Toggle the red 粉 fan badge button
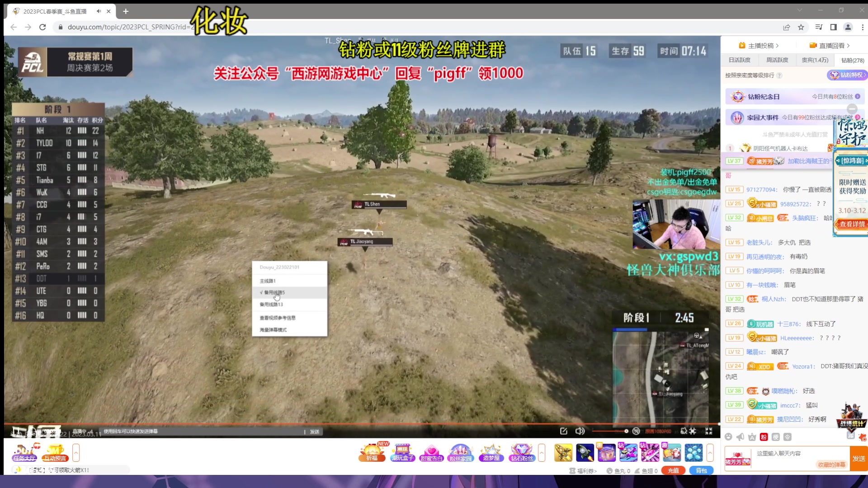The height and width of the screenshot is (488, 868). [764, 437]
